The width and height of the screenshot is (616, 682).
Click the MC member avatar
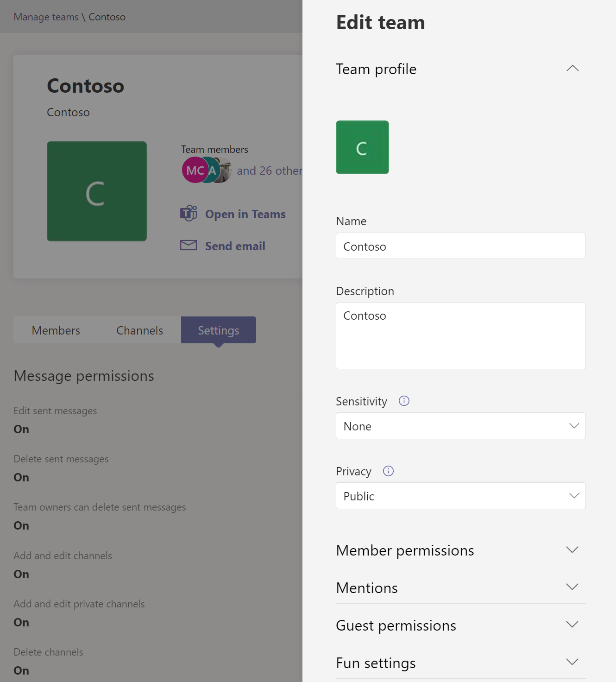(x=195, y=170)
